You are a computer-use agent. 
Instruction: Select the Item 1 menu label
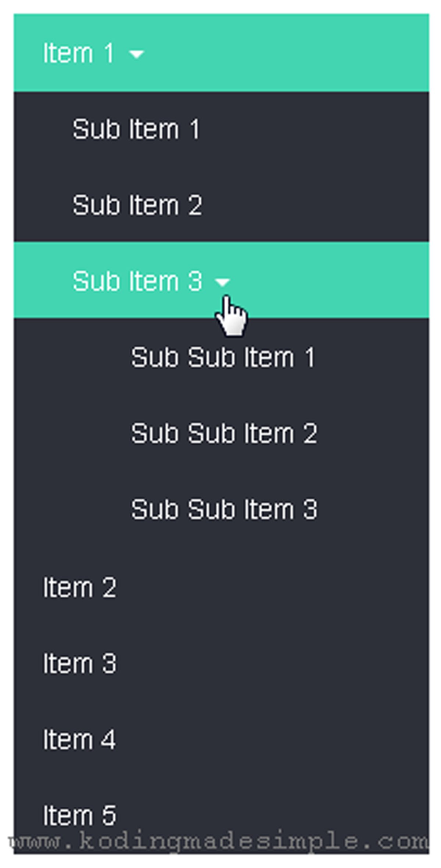[x=78, y=54]
